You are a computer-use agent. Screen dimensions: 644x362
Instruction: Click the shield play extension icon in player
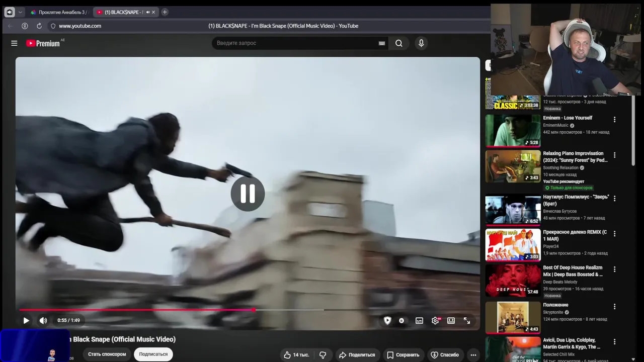[387, 320]
